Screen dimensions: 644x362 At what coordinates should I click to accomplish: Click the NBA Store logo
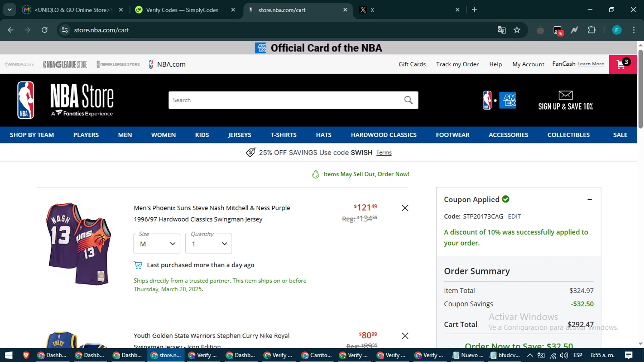tap(65, 100)
